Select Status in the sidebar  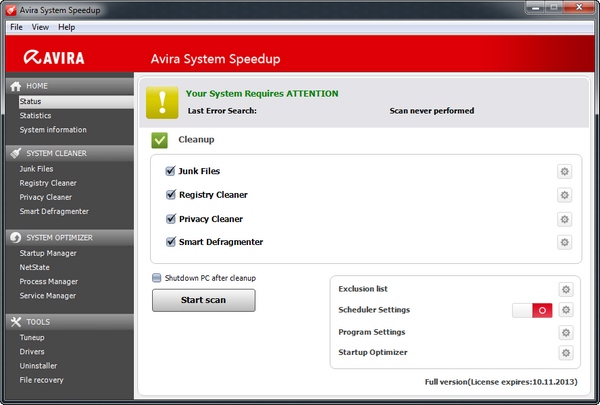76,101
